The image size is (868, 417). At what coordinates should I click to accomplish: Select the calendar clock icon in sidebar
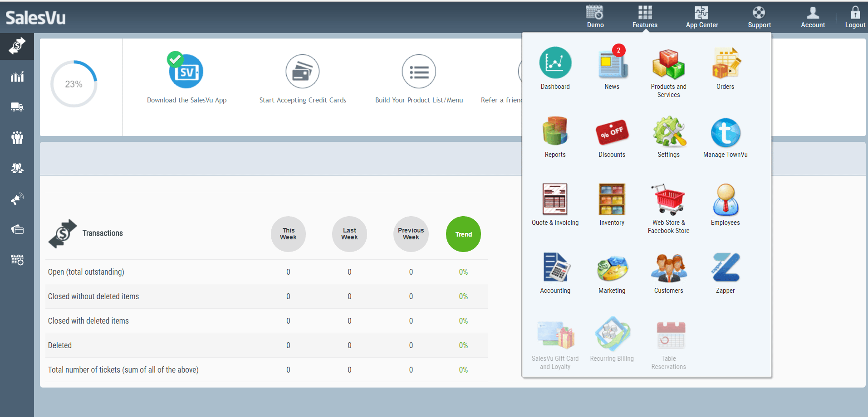point(17,260)
